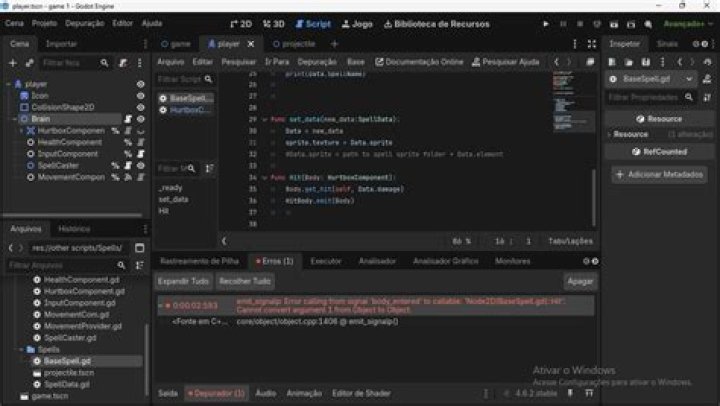This screenshot has width=720, height=406.
Task: Focus the Filtrar Propriedades field
Action: pyautogui.click(x=650, y=97)
